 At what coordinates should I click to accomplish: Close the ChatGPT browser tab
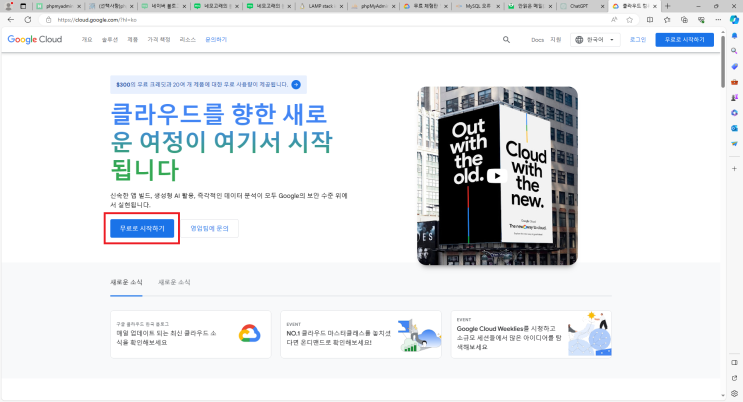point(602,6)
